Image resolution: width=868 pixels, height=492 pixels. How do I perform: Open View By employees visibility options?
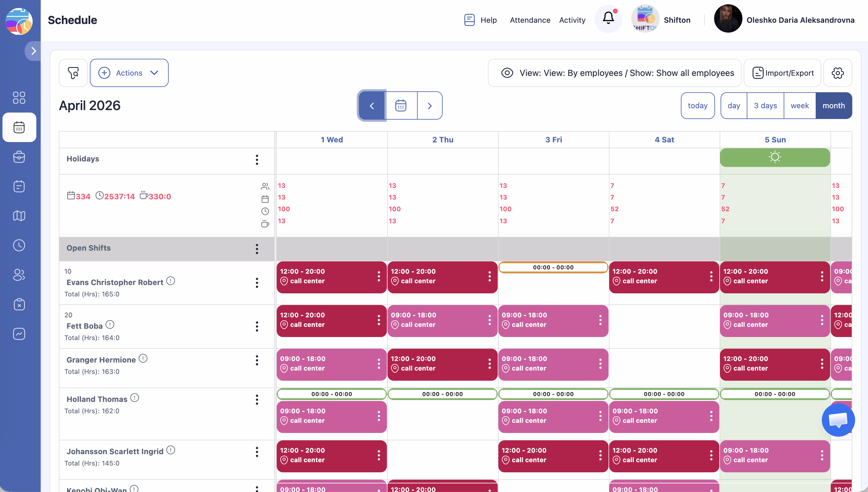point(614,73)
